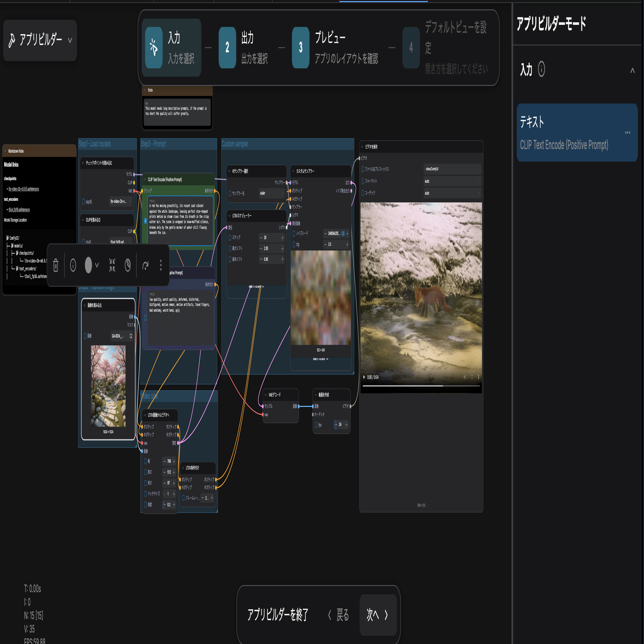Open node info from floating toolbar

click(x=73, y=266)
